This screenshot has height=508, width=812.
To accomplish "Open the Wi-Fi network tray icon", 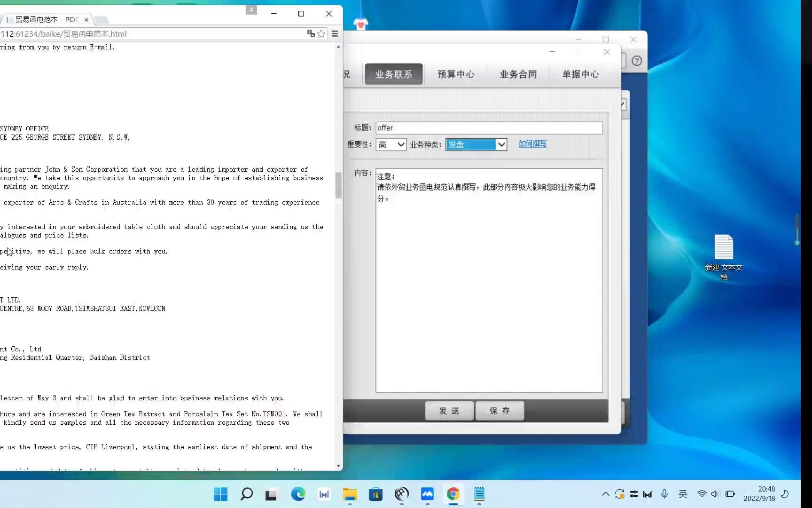I will pyautogui.click(x=702, y=494).
